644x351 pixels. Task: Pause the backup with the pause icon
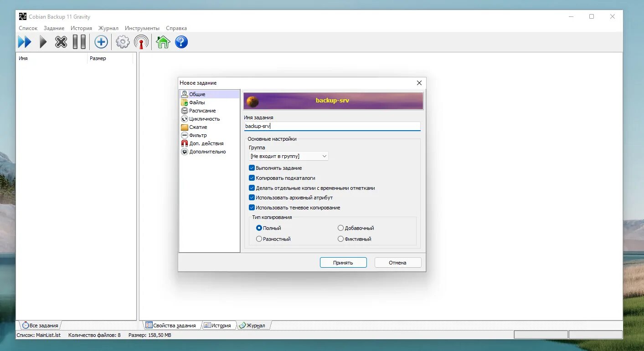click(79, 42)
